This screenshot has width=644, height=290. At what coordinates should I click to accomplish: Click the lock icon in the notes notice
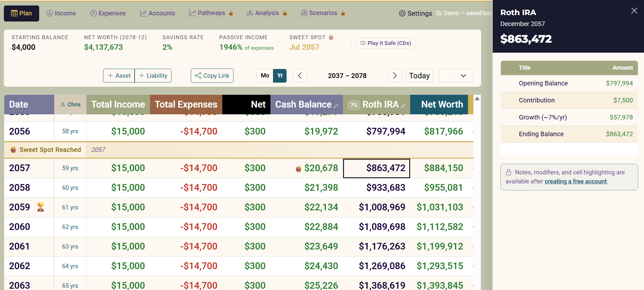pos(509,172)
